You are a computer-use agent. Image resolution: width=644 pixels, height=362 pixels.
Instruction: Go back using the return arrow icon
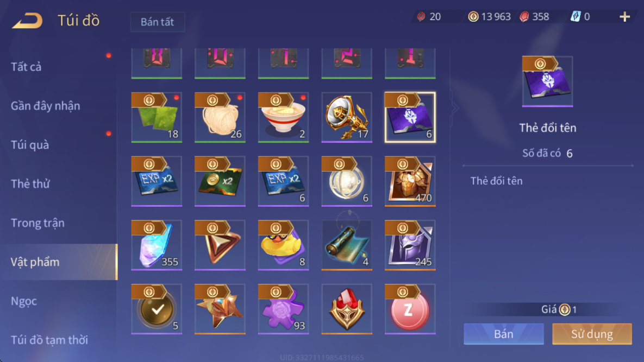click(28, 20)
